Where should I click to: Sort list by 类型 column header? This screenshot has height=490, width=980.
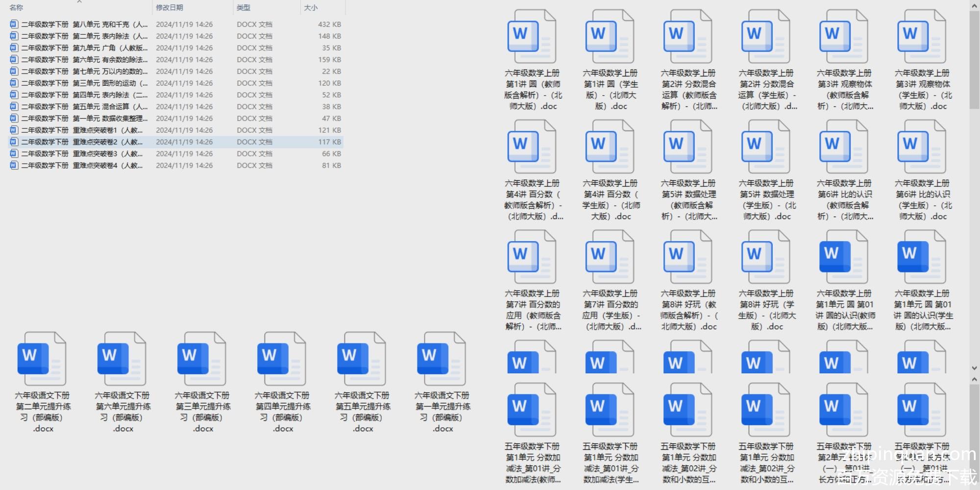point(244,8)
